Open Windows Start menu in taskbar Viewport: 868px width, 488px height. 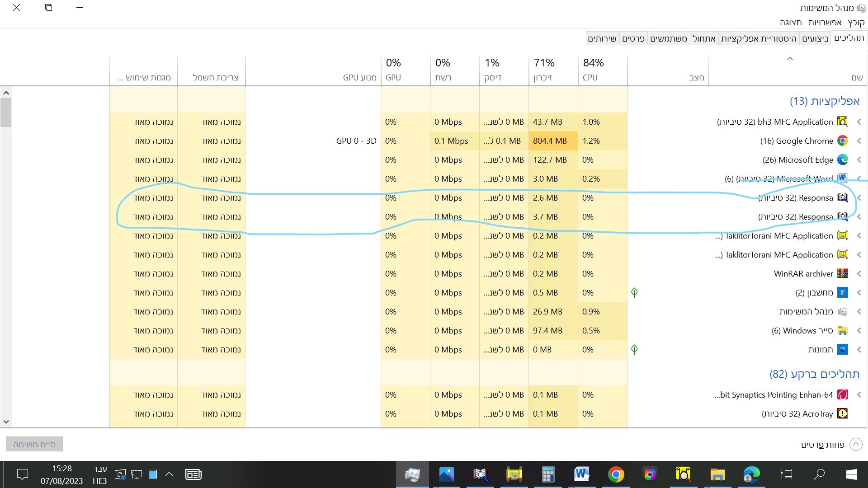click(x=851, y=474)
